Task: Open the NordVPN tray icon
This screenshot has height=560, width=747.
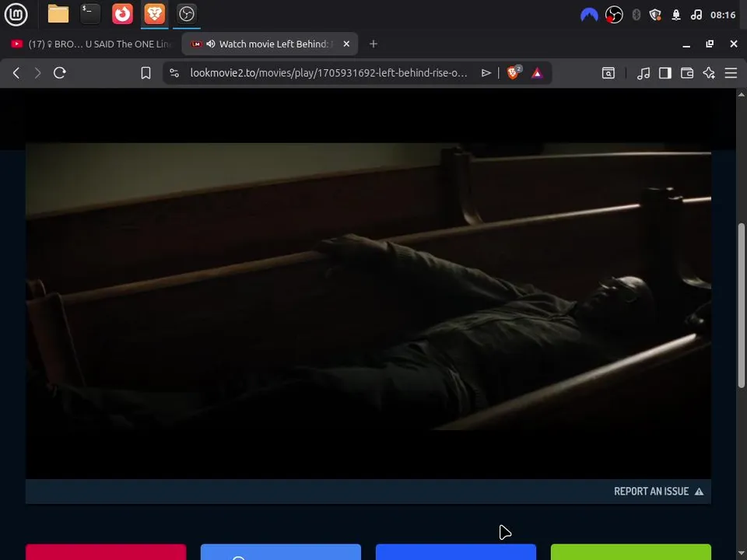Action: (589, 16)
